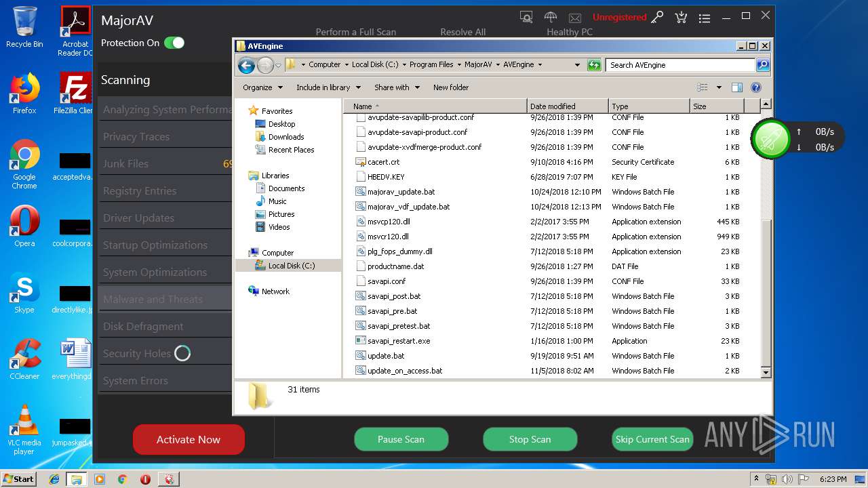This screenshot has width=868, height=488.
Task: Select Disk Defragment scan item
Action: point(165,326)
